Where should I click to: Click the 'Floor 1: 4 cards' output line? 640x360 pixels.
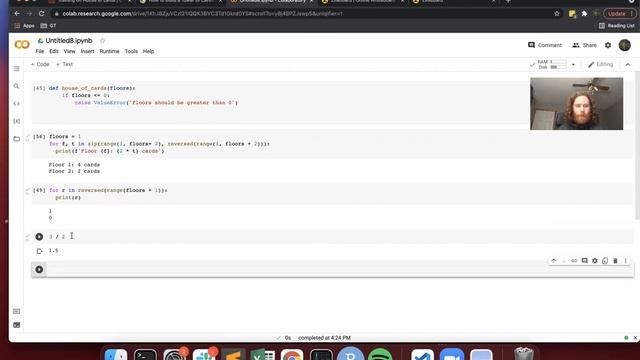pyautogui.click(x=74, y=164)
